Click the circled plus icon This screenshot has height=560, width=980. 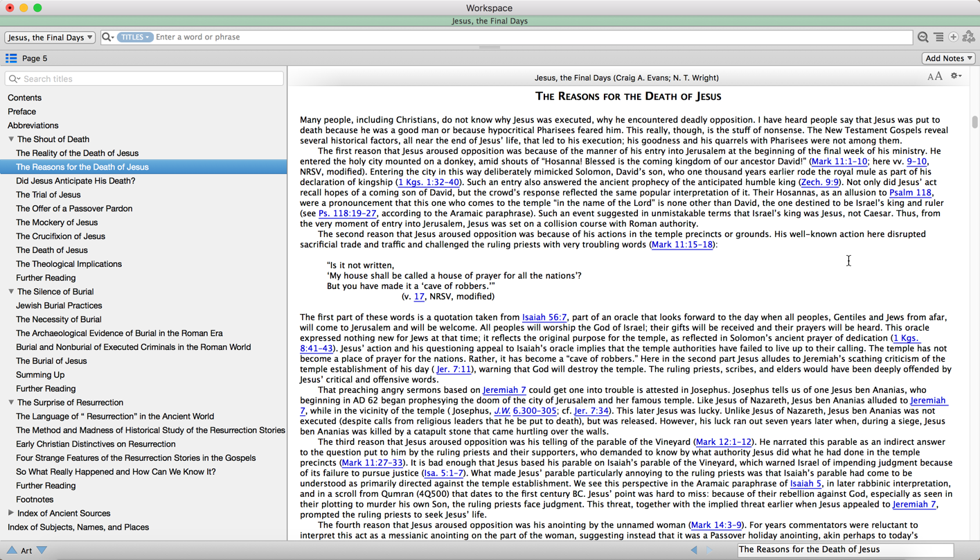953,37
